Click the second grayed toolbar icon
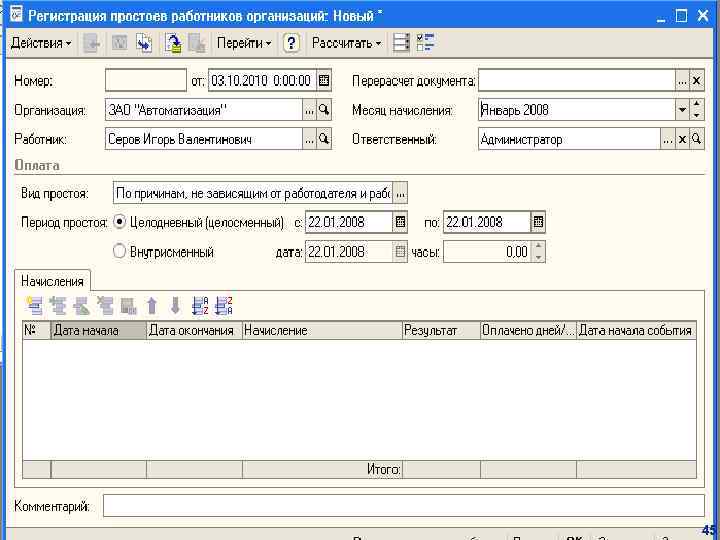Viewport: 720px width, 540px height. click(119, 43)
